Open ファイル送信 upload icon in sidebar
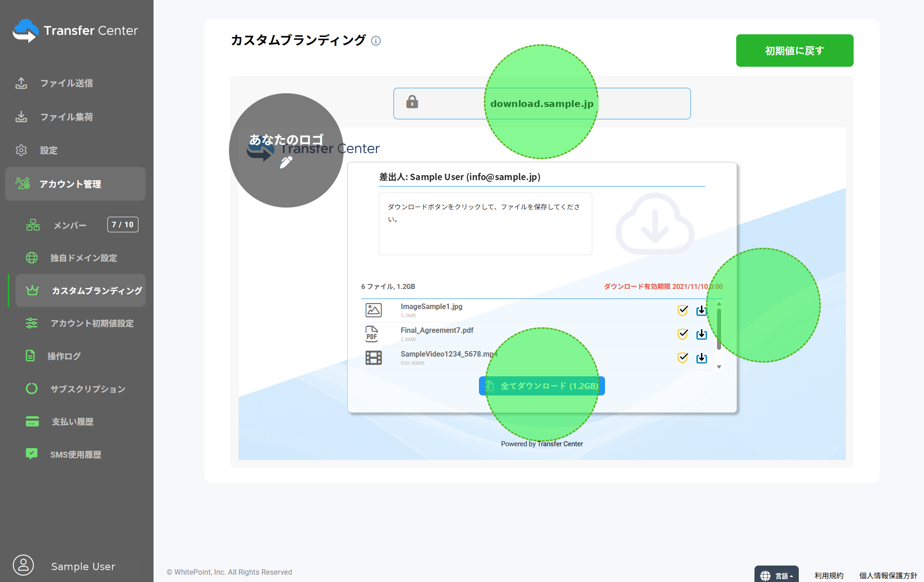Screen dimensions: 924x582 21,83
